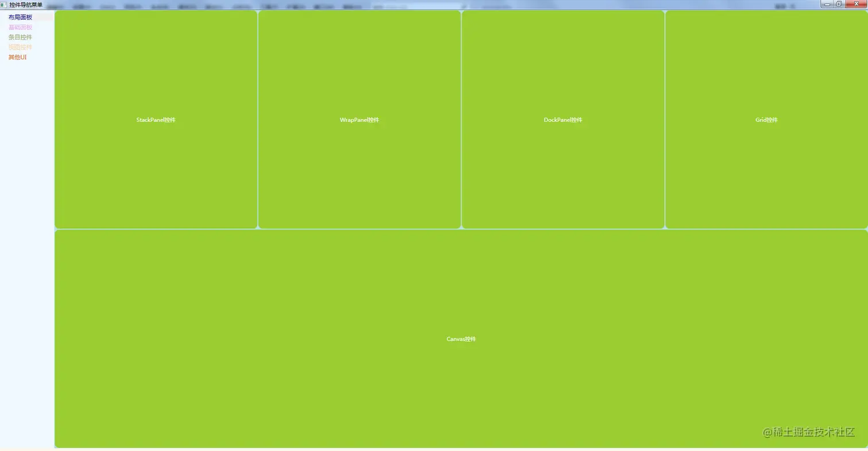868x451 pixels.
Task: Open the WrapPanel控件 button
Action: click(359, 120)
